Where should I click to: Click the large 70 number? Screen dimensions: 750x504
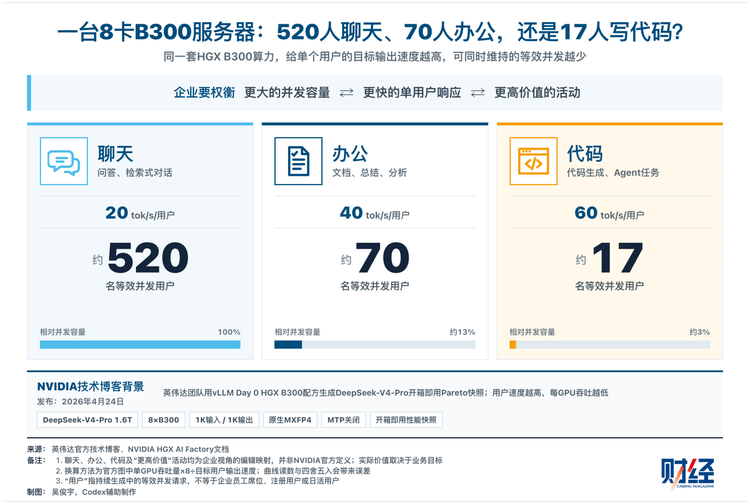click(383, 258)
